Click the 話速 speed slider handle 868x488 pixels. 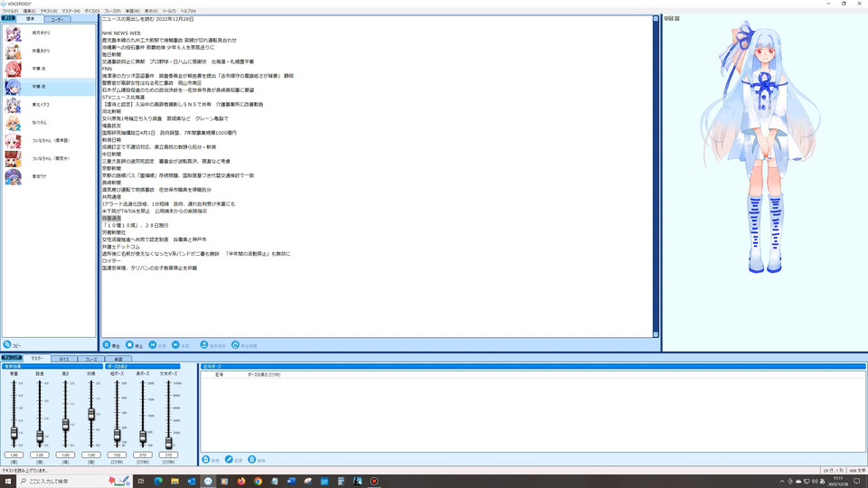(40, 436)
